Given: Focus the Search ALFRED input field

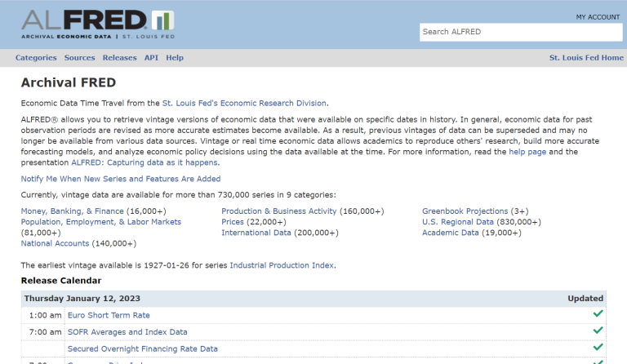Looking at the screenshot, I should point(520,32).
